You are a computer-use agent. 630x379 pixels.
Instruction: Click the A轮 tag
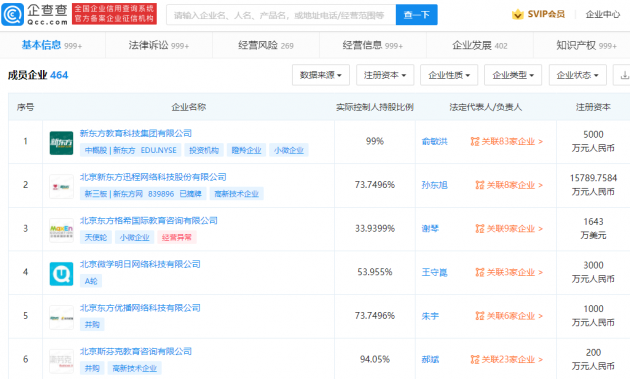click(91, 281)
